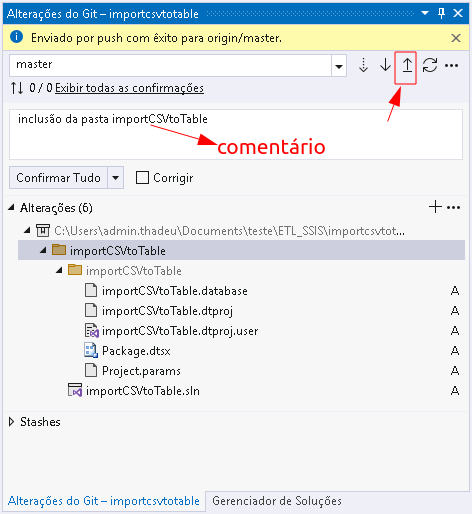Click the Sync circular-arrows icon
This screenshot has height=514, width=472.
tap(430, 65)
